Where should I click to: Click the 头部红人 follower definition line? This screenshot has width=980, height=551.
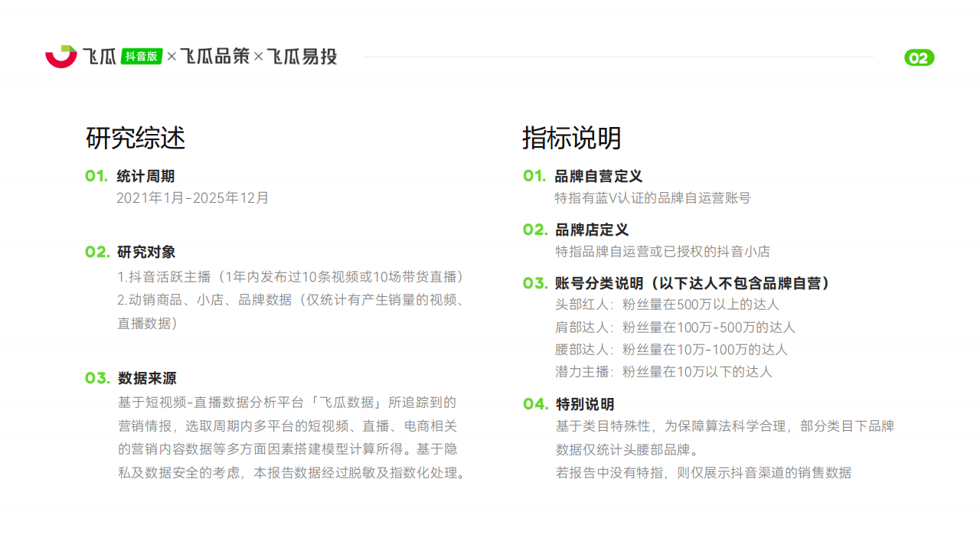pos(667,305)
